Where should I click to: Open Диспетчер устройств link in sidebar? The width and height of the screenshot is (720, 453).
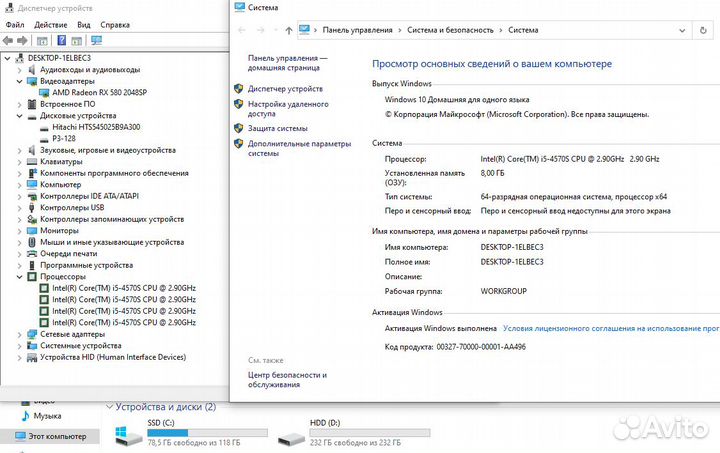click(x=285, y=89)
